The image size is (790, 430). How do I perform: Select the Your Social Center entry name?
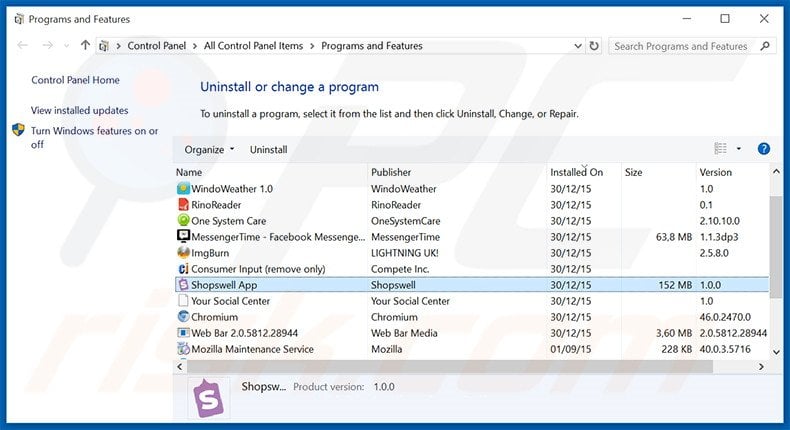[x=230, y=301]
